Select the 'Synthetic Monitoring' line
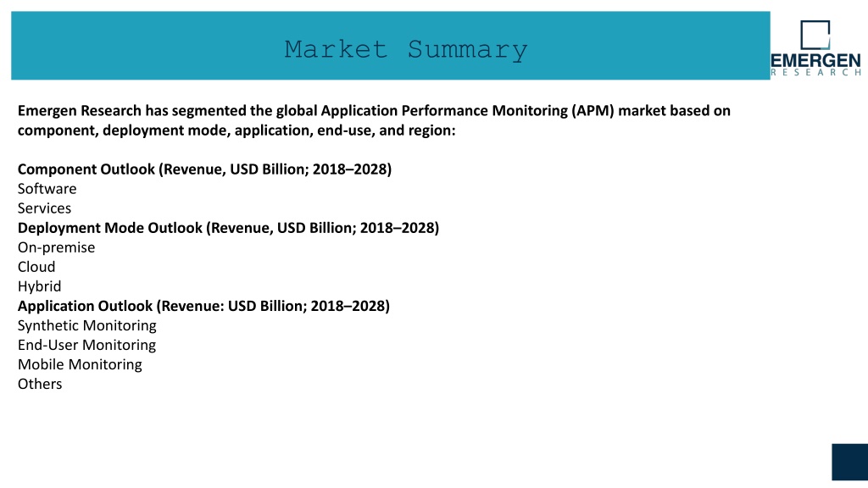Screen dimensions: 868x488 87,325
